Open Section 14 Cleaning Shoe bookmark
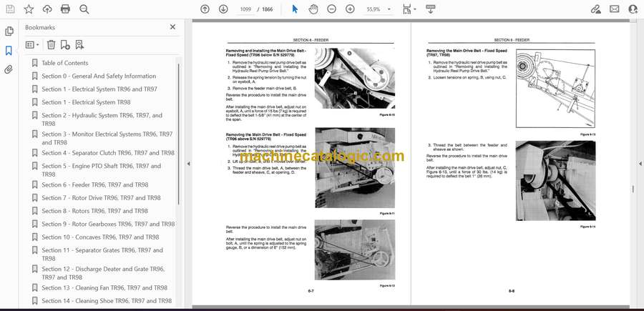 click(107, 301)
